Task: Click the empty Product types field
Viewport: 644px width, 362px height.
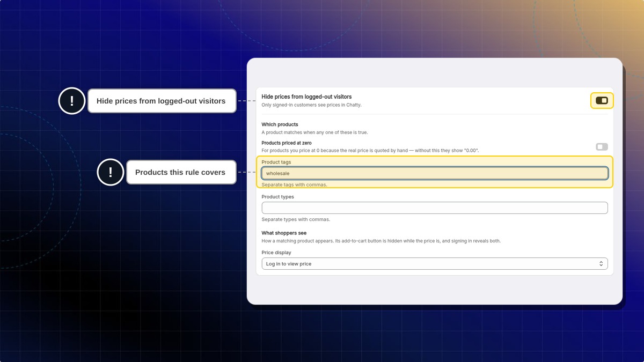Action: [x=435, y=208]
